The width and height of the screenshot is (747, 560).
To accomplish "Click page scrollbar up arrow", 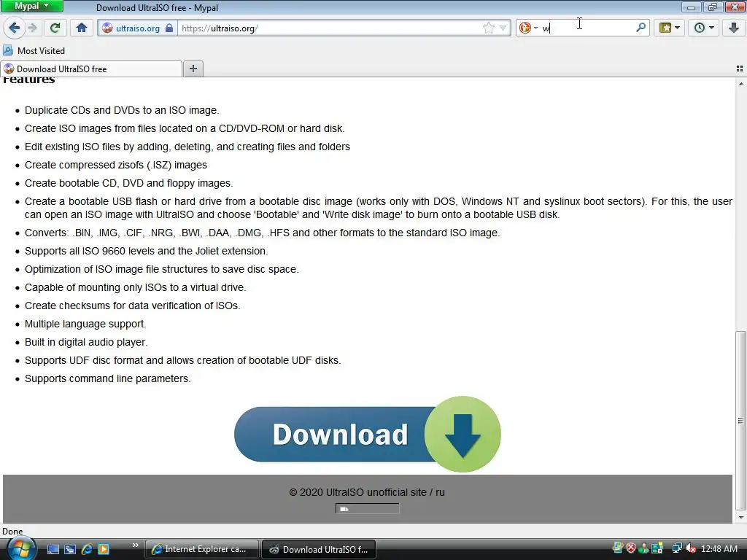I will click(x=740, y=84).
